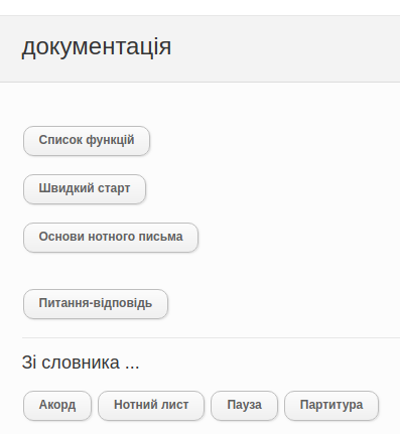400x434 pixels.
Task: Click the документація page heading
Action: (96, 47)
